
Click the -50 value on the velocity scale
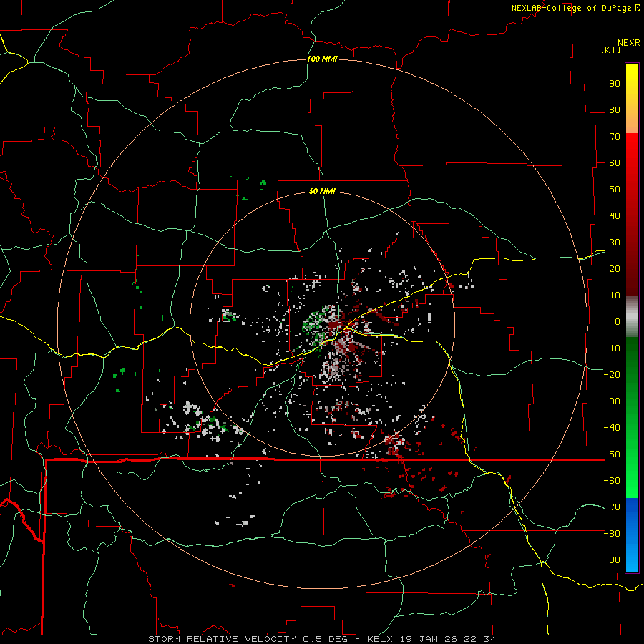(x=612, y=454)
